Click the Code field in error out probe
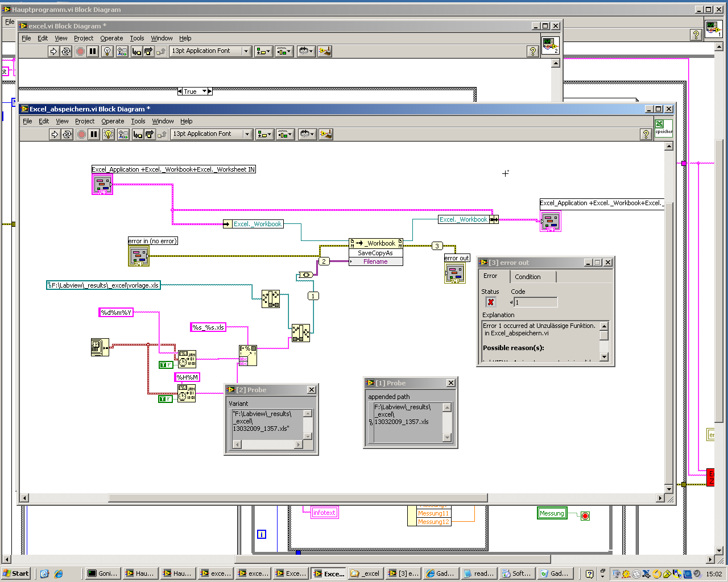The width and height of the screenshot is (728, 582). pos(536,302)
